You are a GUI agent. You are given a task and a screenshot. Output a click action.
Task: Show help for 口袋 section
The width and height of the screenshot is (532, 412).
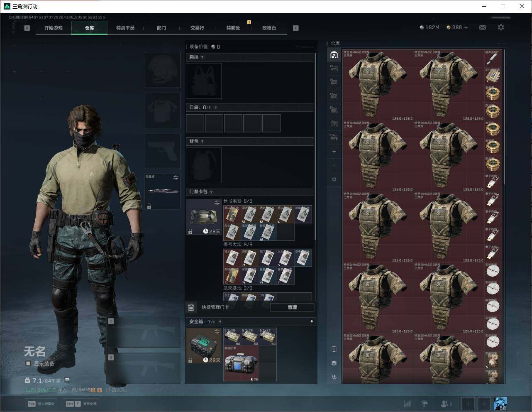tap(215, 108)
